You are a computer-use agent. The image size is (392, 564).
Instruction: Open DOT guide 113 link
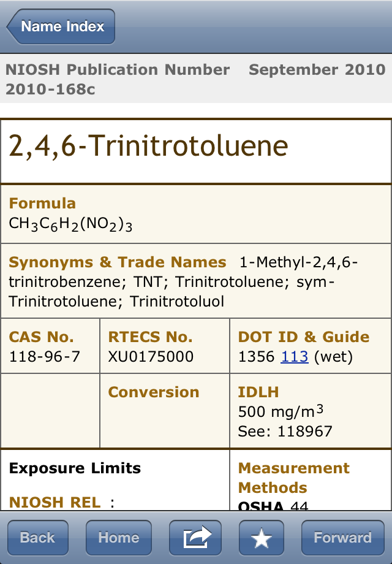294,357
